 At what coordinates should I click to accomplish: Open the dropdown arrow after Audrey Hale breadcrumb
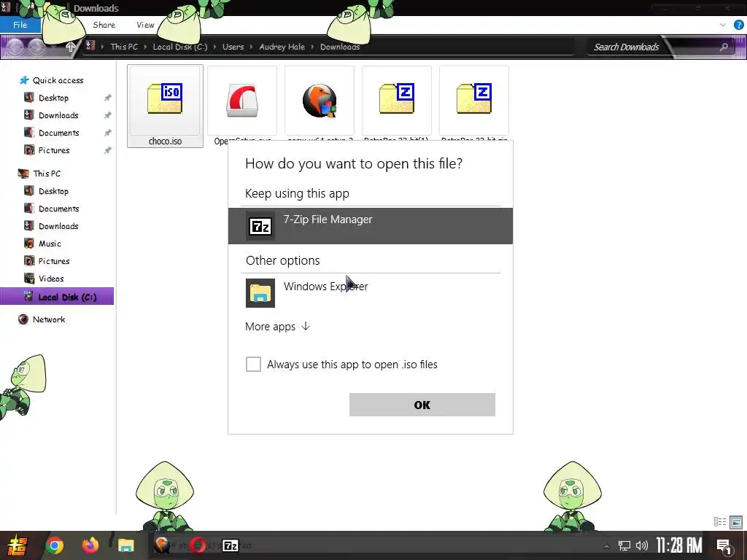click(312, 47)
